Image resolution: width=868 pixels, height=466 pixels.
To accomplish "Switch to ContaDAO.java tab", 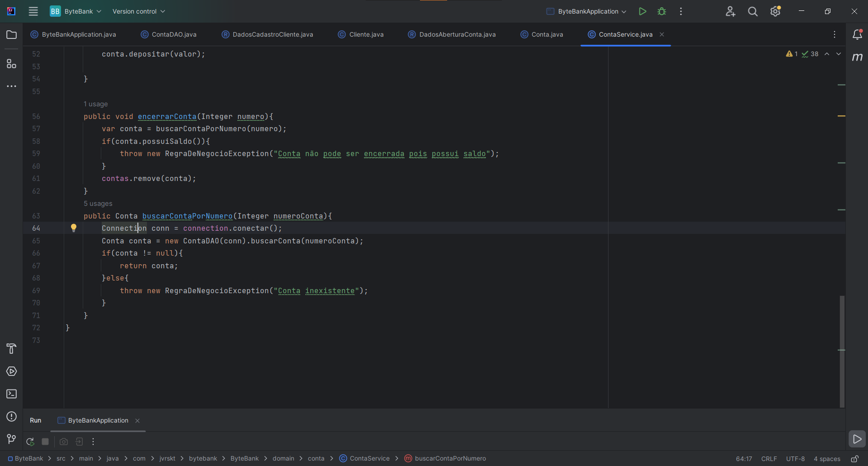I will pos(169,34).
